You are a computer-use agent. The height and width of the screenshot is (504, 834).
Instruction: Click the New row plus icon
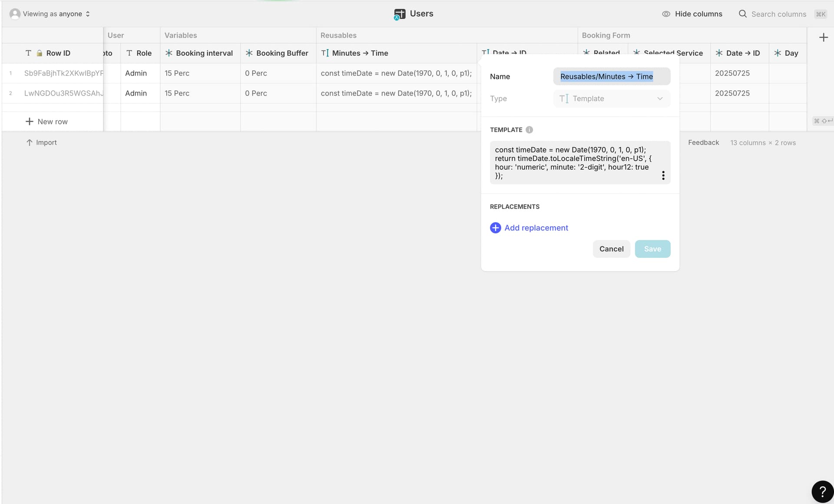(29, 122)
